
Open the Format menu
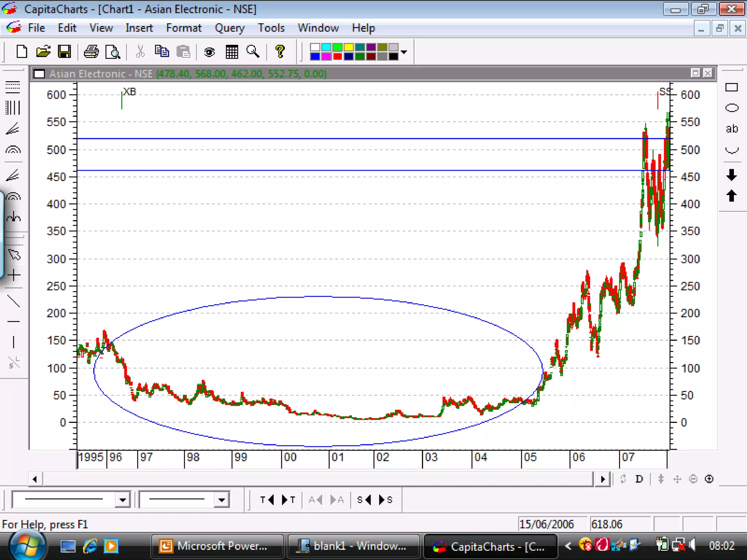tap(183, 28)
